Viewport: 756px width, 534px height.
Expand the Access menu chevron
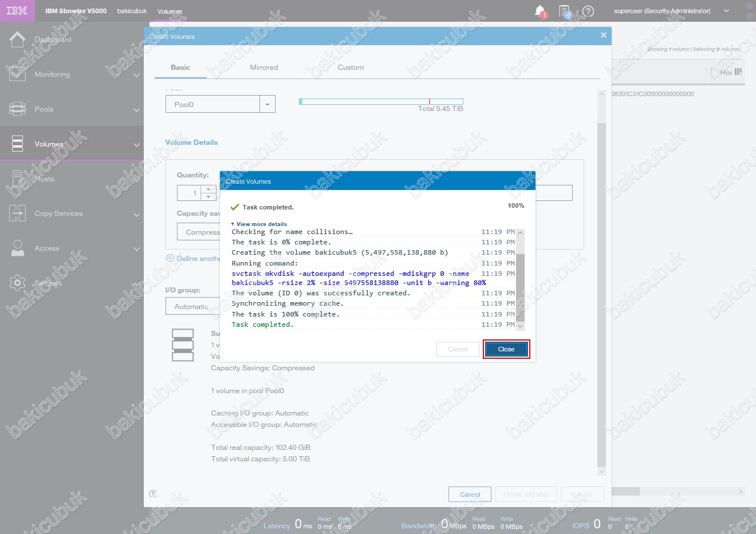136,249
